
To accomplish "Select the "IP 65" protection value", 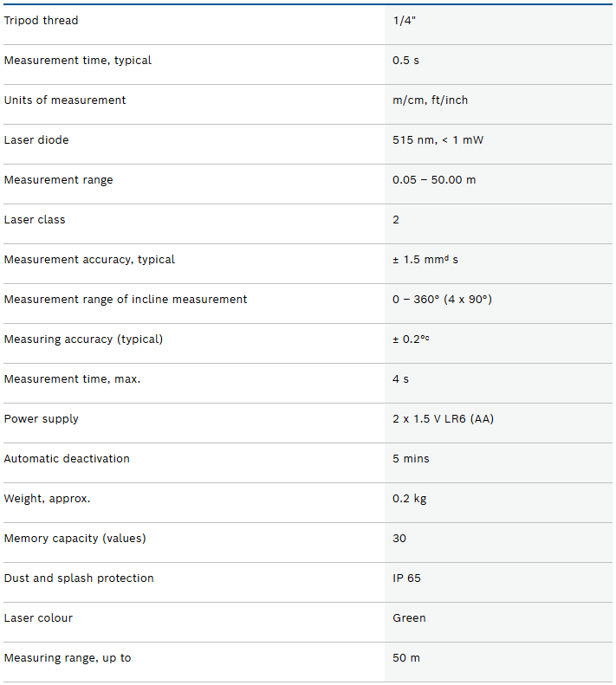I will (406, 578).
